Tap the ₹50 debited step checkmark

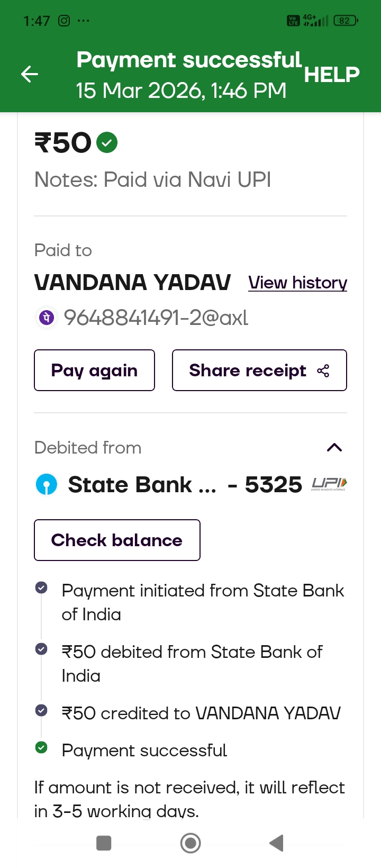tap(41, 649)
